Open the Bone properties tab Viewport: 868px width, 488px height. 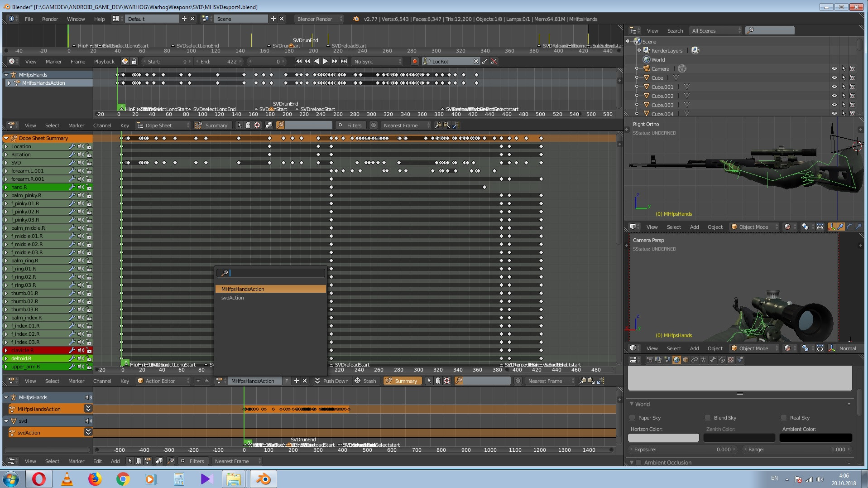click(x=713, y=360)
